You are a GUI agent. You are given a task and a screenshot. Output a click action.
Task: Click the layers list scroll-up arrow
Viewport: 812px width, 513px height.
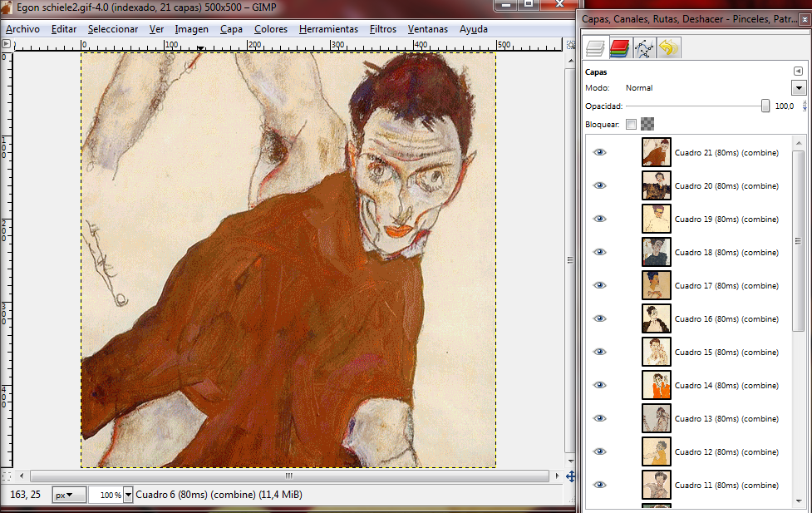click(798, 142)
